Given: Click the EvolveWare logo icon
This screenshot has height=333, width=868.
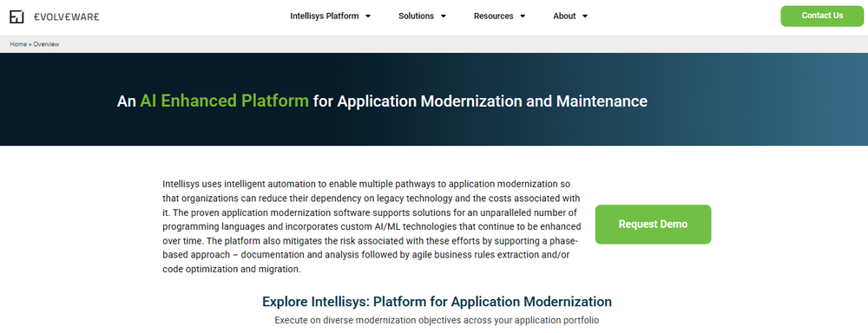Looking at the screenshot, I should click(x=16, y=16).
